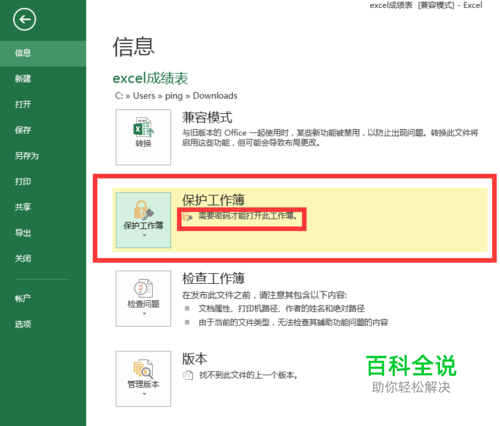Click the large 信息 page heading
Image resolution: width=500 pixels, height=426 pixels.
tap(133, 47)
